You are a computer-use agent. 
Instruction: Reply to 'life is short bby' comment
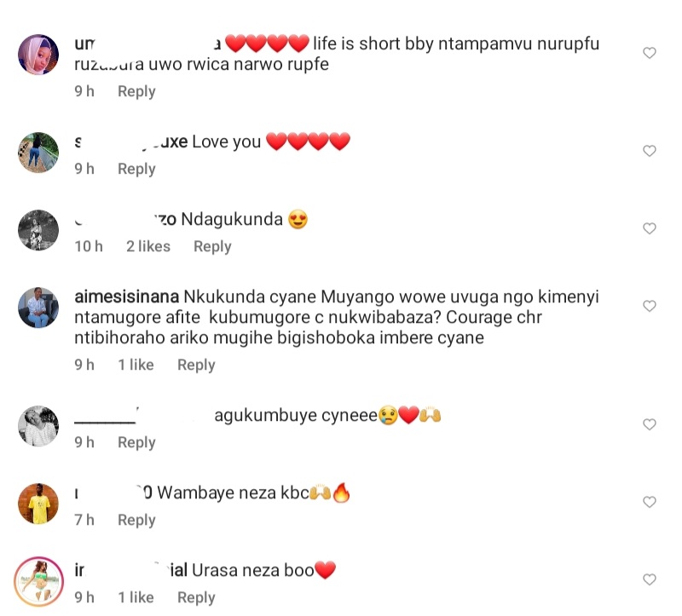[x=136, y=91]
